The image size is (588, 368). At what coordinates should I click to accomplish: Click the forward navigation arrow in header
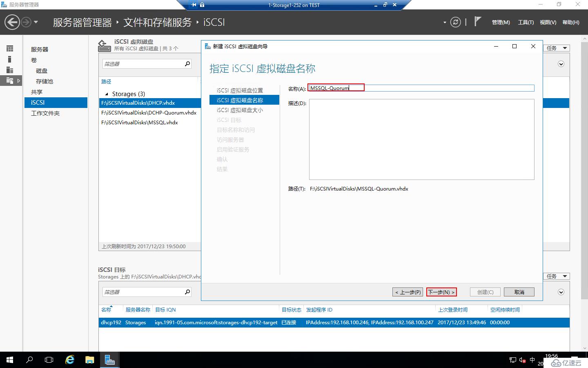[26, 22]
